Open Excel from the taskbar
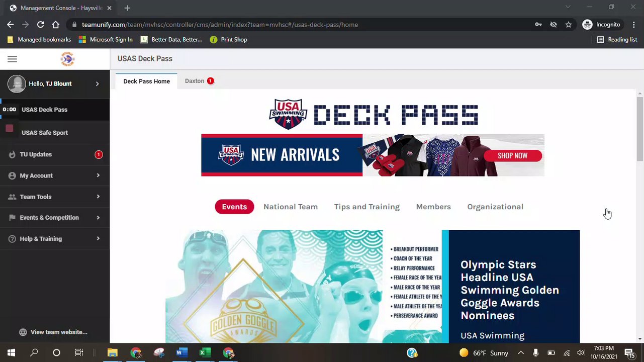 (x=205, y=353)
